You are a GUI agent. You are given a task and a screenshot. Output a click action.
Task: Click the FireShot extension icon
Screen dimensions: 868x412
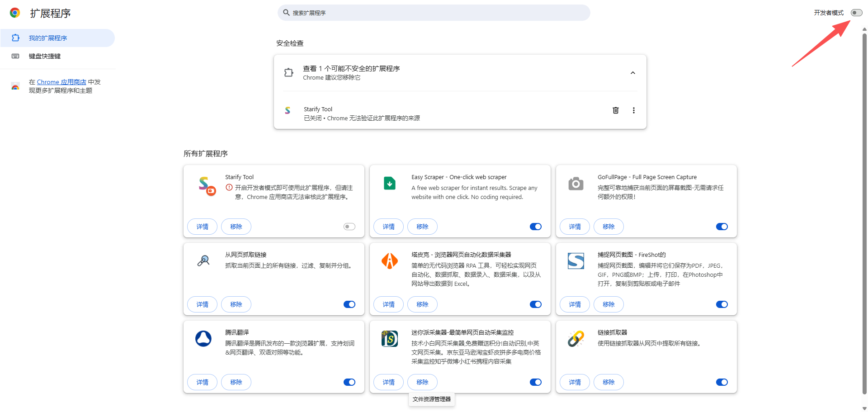575,261
